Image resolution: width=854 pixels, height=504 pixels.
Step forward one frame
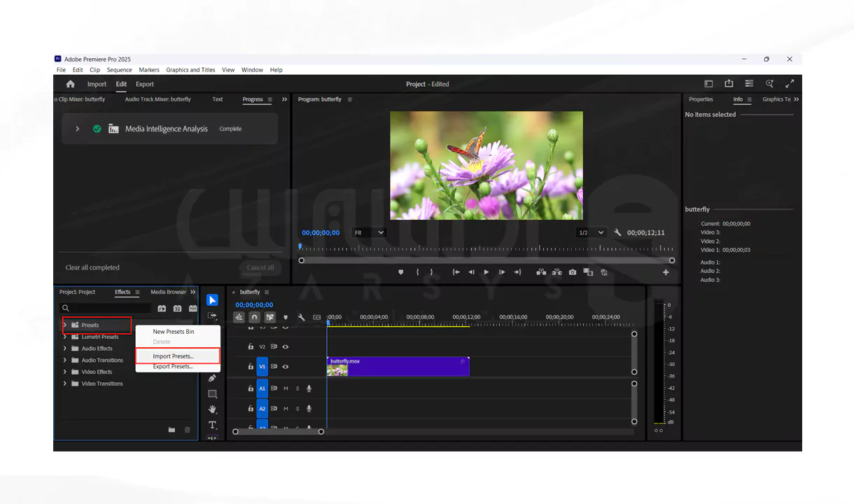click(x=502, y=272)
